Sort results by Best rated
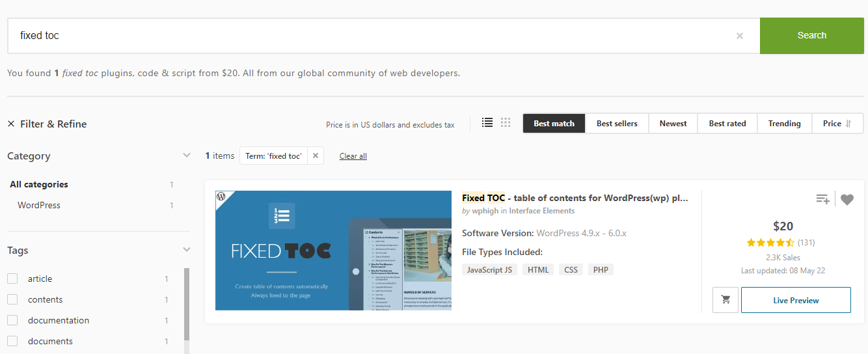Viewport: 868px width, 354px height. point(727,124)
